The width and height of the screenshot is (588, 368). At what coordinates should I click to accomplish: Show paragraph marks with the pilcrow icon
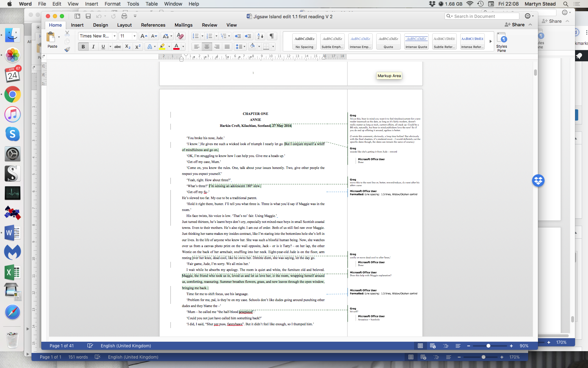pyautogui.click(x=272, y=36)
